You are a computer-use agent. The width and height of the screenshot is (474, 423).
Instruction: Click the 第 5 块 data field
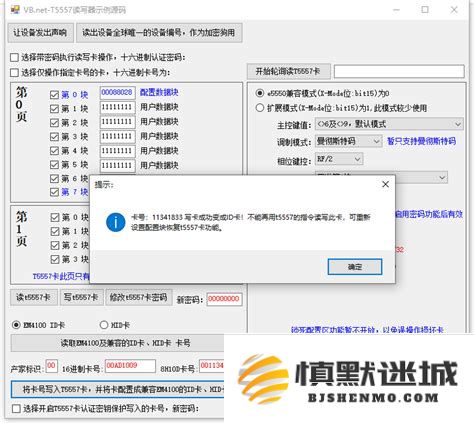[117, 166]
